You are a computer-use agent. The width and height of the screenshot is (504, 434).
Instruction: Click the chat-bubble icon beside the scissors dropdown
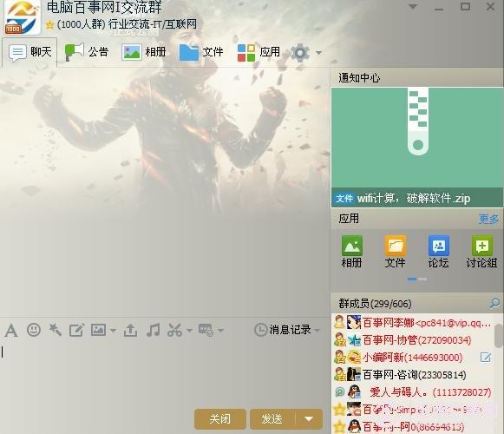tap(206, 330)
